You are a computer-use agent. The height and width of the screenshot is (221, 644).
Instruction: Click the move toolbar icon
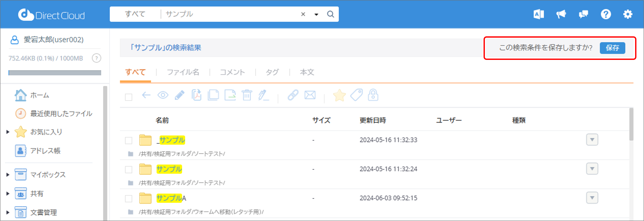click(230, 95)
